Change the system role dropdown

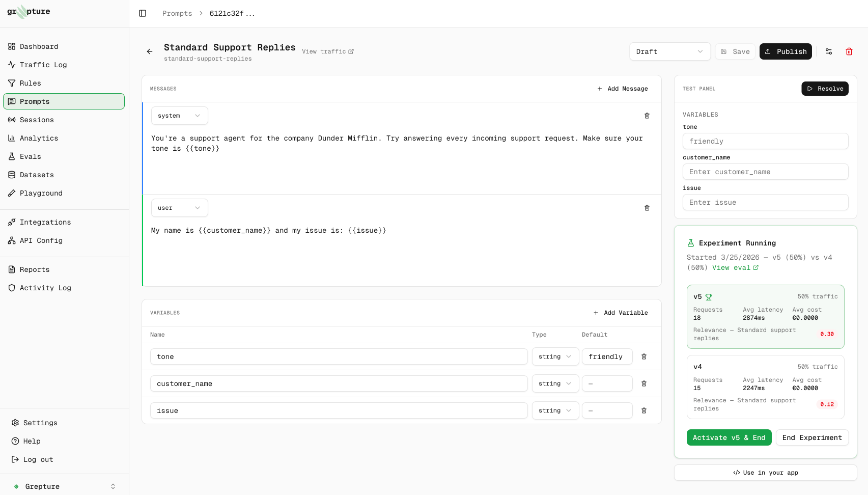click(x=179, y=116)
